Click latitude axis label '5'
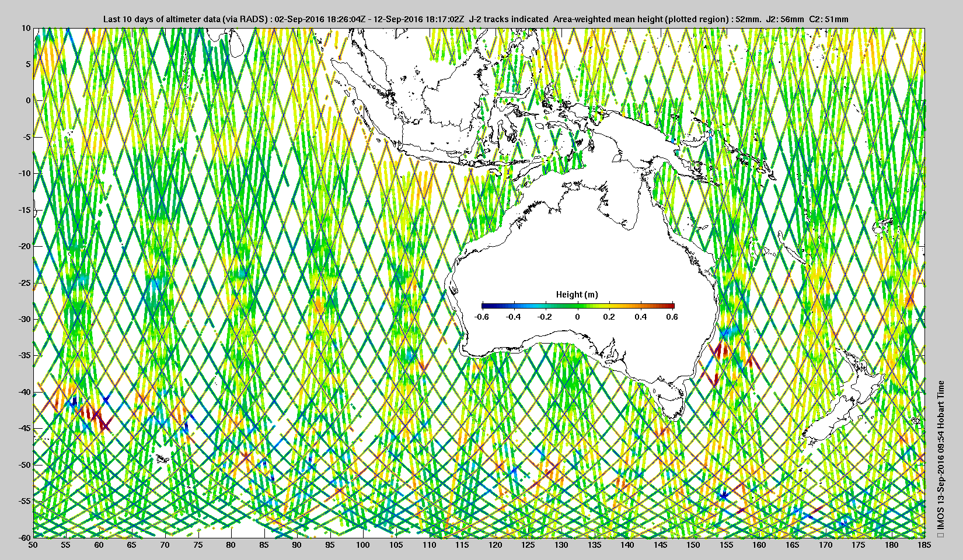Viewport: 963px width, 560px height. click(x=28, y=64)
